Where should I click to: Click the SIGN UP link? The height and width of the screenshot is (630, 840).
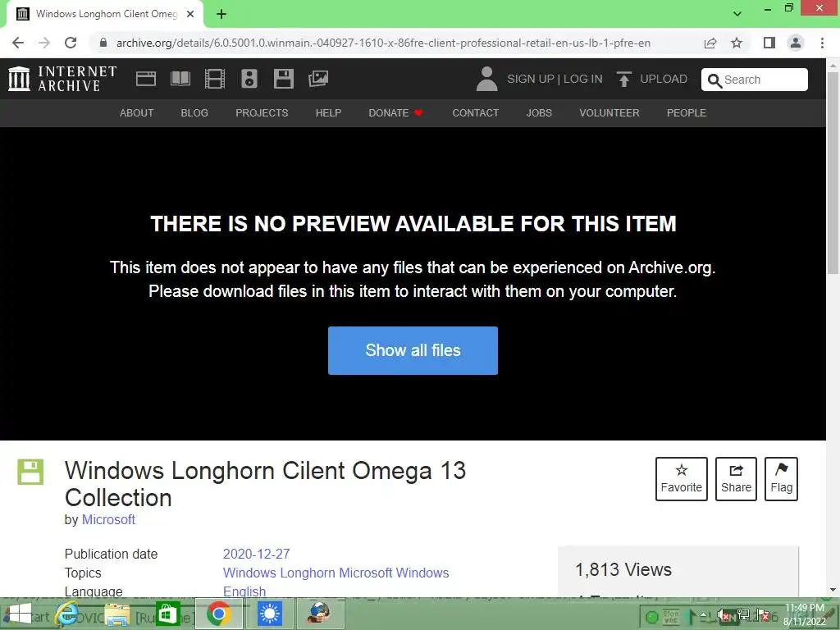531,79
